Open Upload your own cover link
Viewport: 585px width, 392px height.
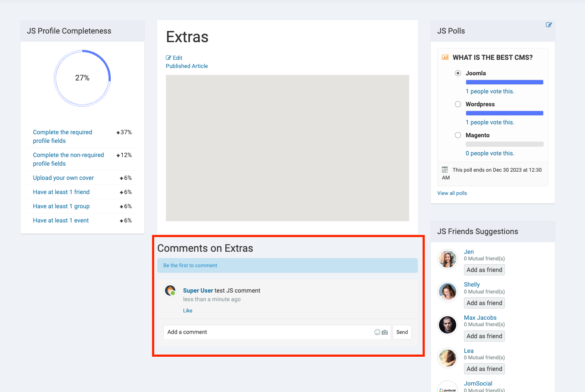coord(63,178)
